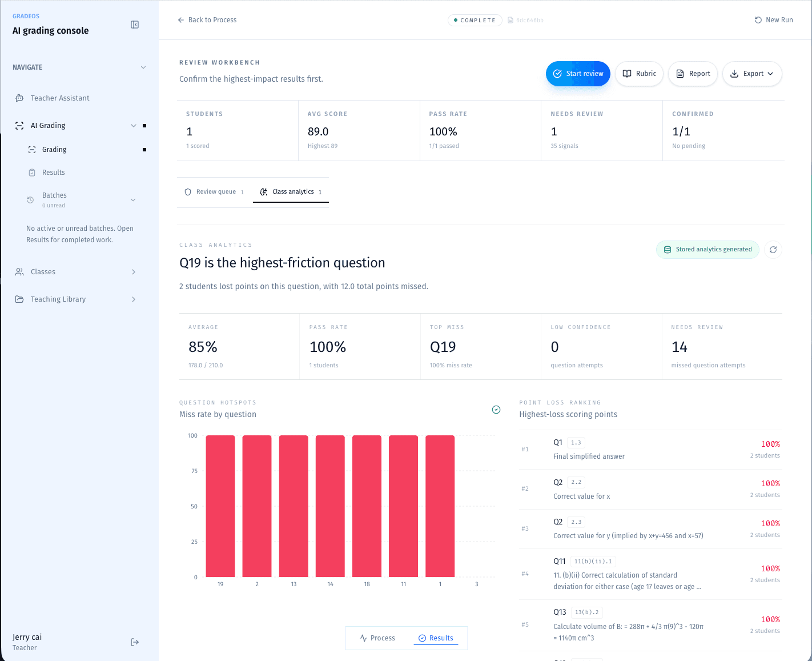Viewport: 812px width, 661px height.
Task: Click the Jerry cai user name
Action: tap(27, 637)
